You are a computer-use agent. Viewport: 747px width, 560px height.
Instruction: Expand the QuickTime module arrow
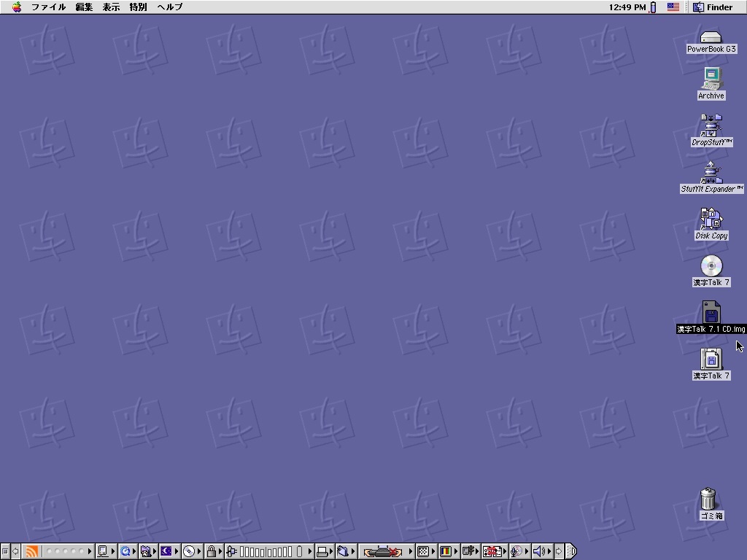[134, 551]
